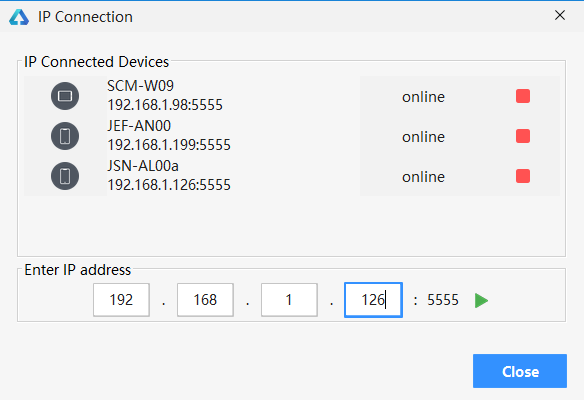The height and width of the screenshot is (400, 584).
Task: Select the second IP octet field containing 168
Action: click(205, 300)
